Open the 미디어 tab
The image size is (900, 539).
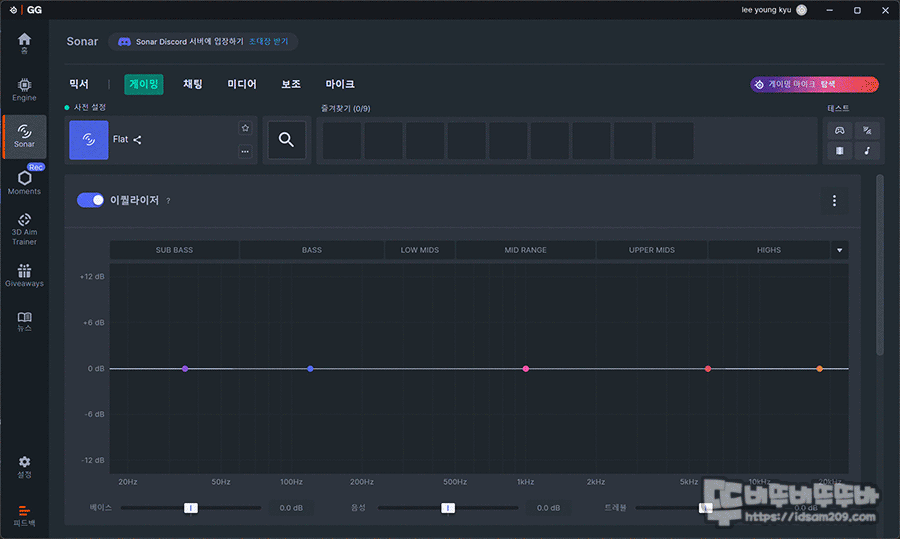coord(242,84)
